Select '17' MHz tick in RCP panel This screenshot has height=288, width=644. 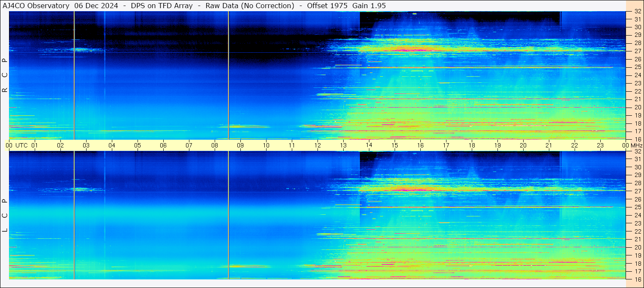click(637, 131)
